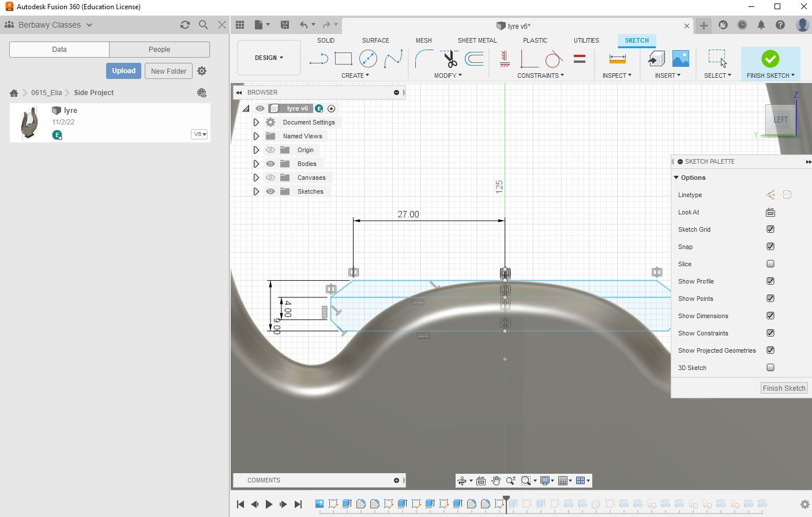Click the Offset tool icon
This screenshot has width=812, height=517.
click(474, 59)
